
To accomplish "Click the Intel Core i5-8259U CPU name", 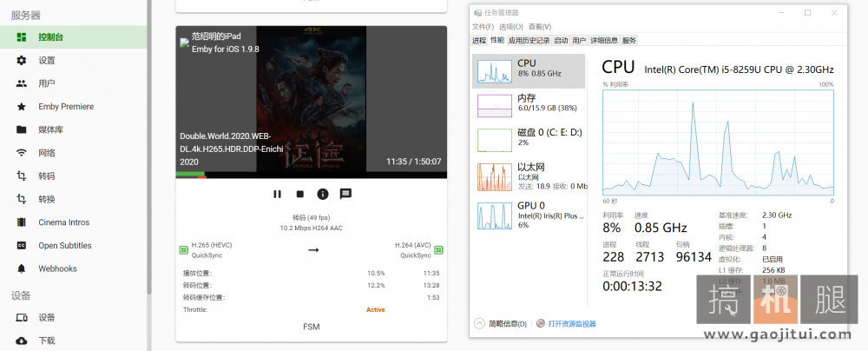I will [739, 70].
